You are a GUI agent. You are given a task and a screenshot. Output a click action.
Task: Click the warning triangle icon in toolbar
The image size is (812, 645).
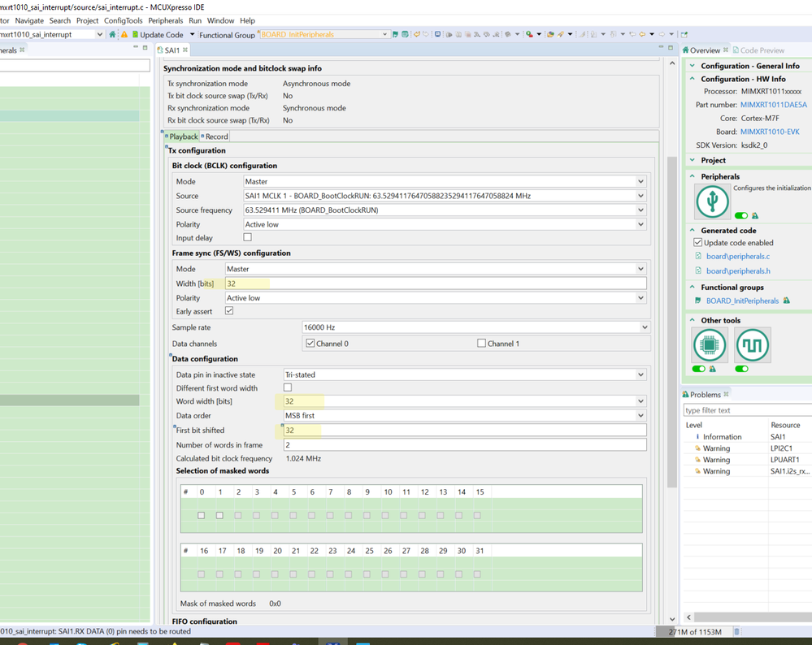coord(124,34)
